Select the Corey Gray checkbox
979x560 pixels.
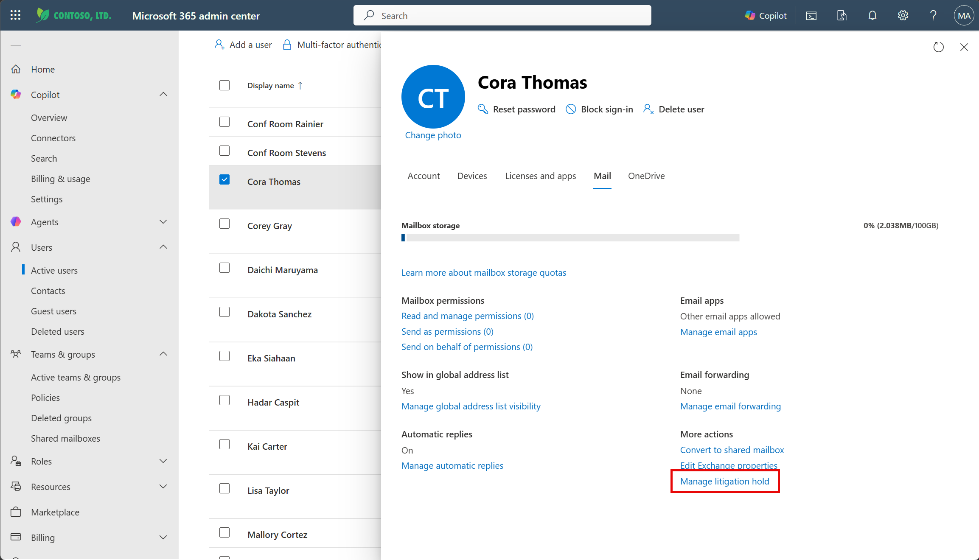tap(224, 224)
